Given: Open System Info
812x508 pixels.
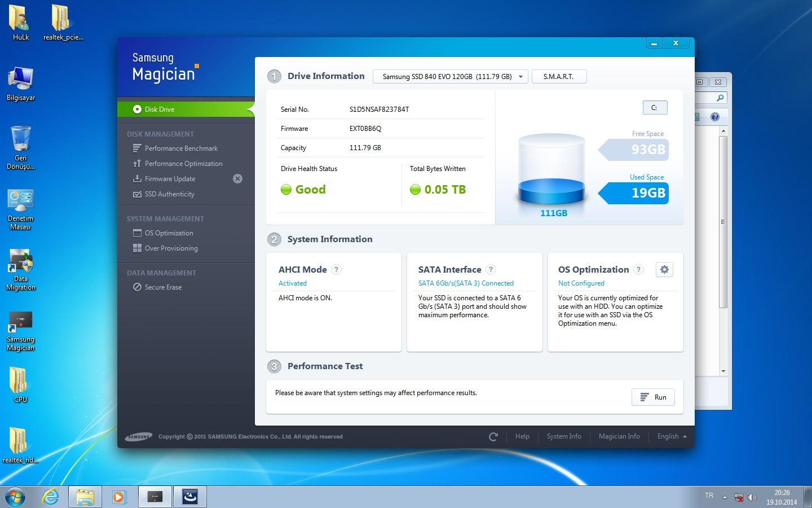Looking at the screenshot, I should [564, 436].
